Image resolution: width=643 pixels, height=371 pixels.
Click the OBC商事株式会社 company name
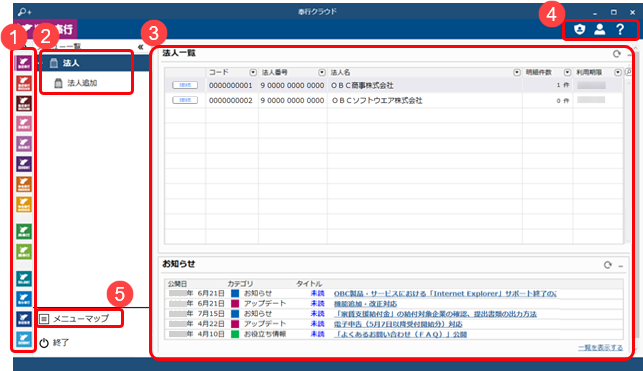(362, 85)
